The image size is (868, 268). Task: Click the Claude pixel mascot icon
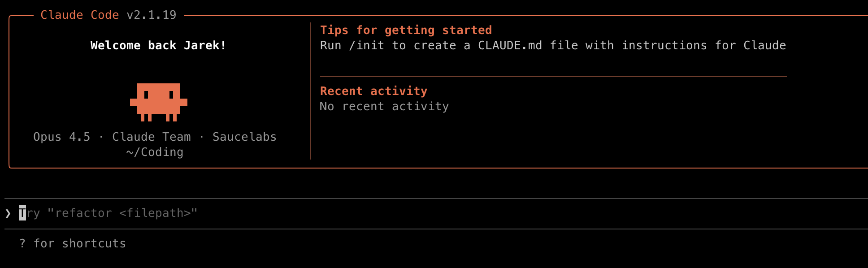[x=158, y=102]
